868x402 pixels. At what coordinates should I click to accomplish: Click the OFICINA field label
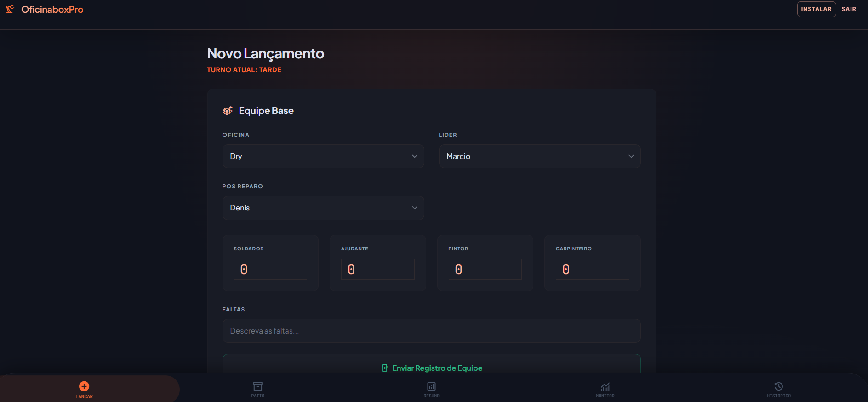click(236, 135)
